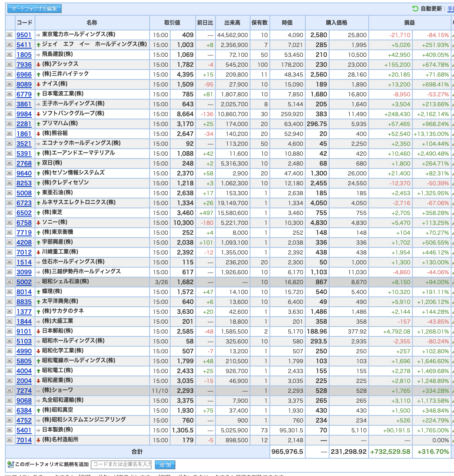The image size is (454, 476).
Task: Click X icon next to 5401 日本製鉄
Action: point(9,430)
